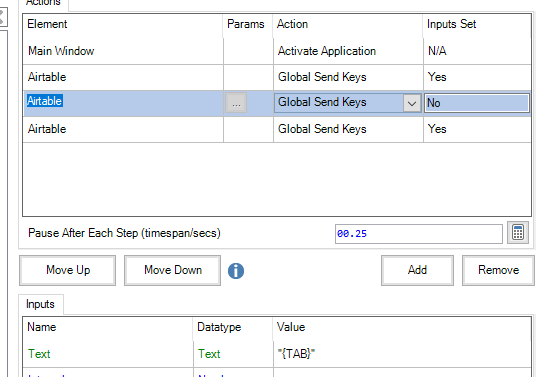
Task: Click the Action column header
Action: click(x=348, y=24)
